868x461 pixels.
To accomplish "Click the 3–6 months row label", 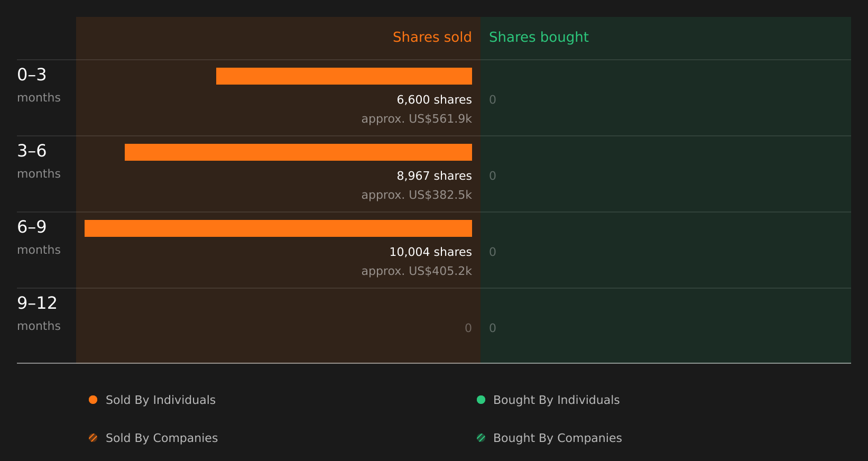I will (39, 161).
